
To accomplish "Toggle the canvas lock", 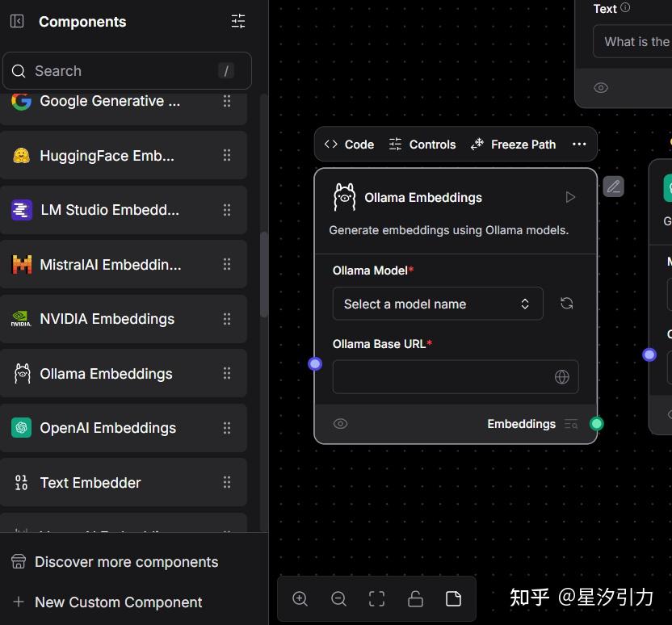I will (415, 598).
